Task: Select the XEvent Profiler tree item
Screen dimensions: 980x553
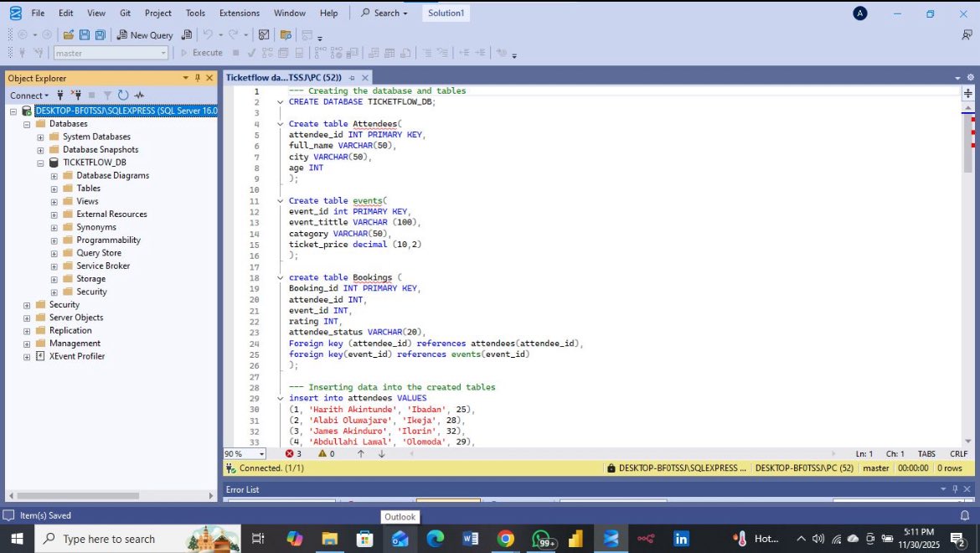Action: pos(77,356)
